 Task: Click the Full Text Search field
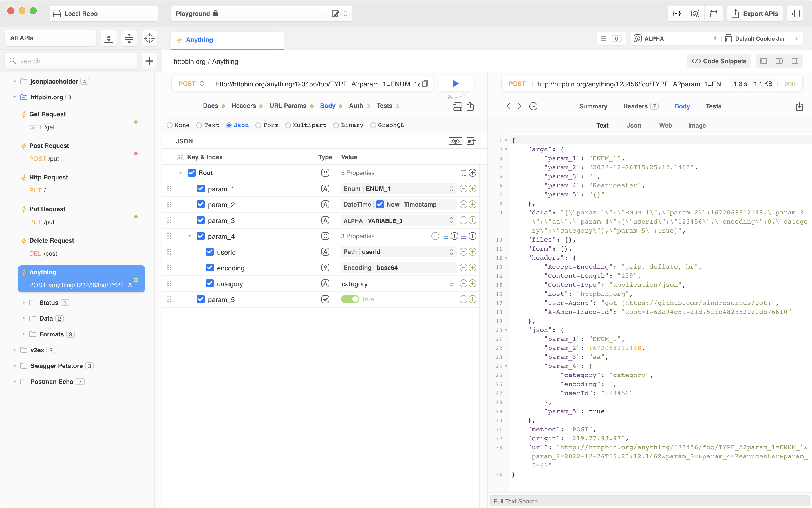pyautogui.click(x=650, y=501)
